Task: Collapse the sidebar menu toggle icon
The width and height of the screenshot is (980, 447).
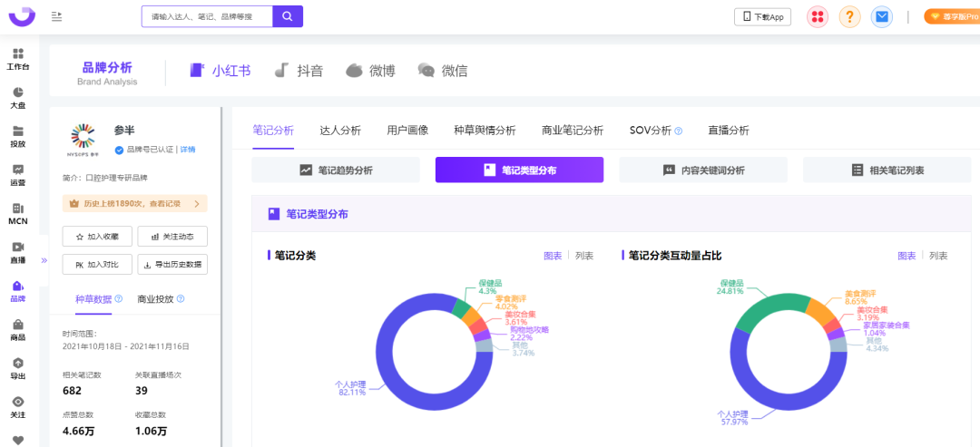Action: (x=57, y=16)
